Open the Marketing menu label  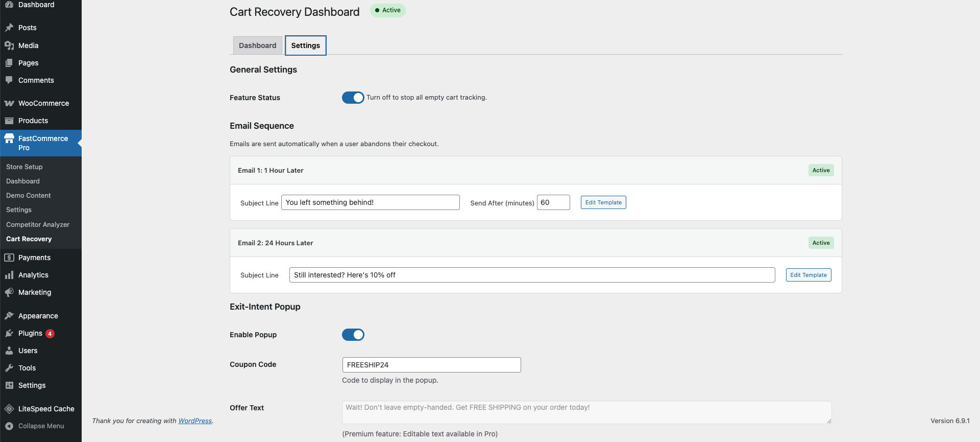(x=35, y=292)
